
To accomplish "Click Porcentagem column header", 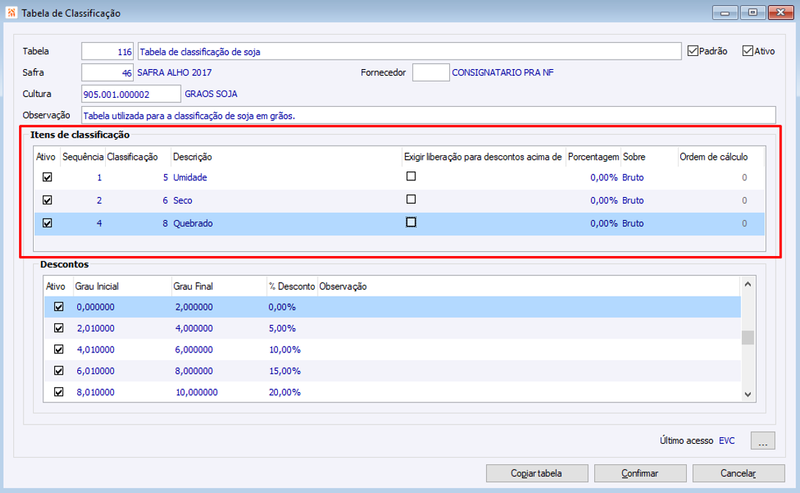I will click(593, 157).
